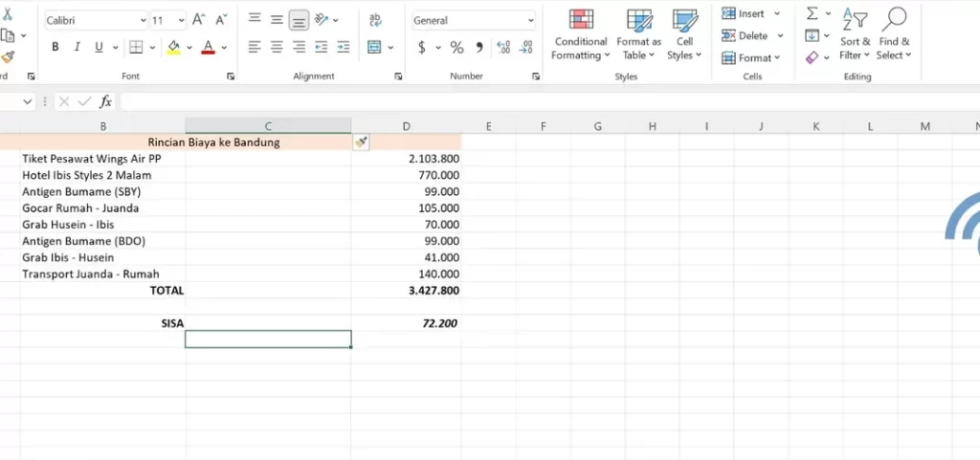Apply yellow Fill Color
Image resolution: width=980 pixels, height=460 pixels.
(174, 47)
